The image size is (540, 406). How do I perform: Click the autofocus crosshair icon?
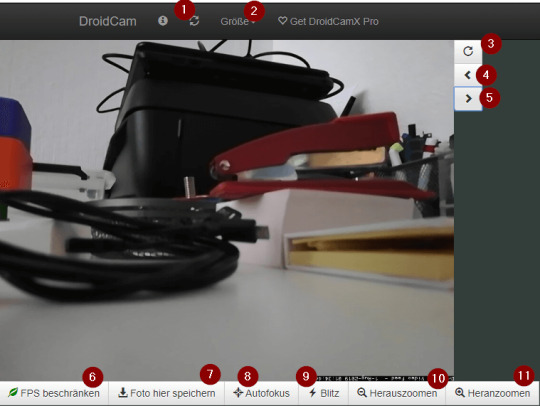point(238,393)
